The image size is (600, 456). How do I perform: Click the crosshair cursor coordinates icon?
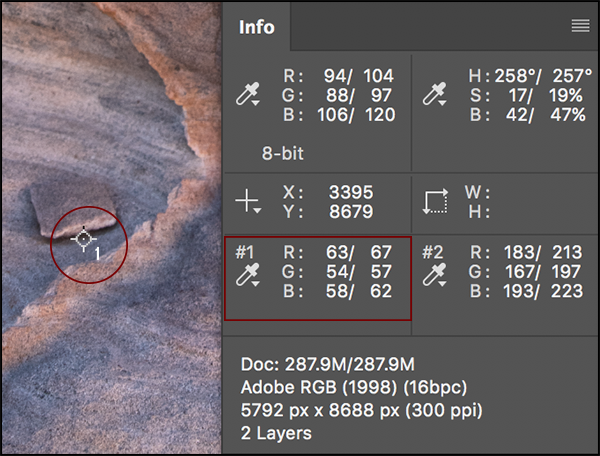coord(247,201)
